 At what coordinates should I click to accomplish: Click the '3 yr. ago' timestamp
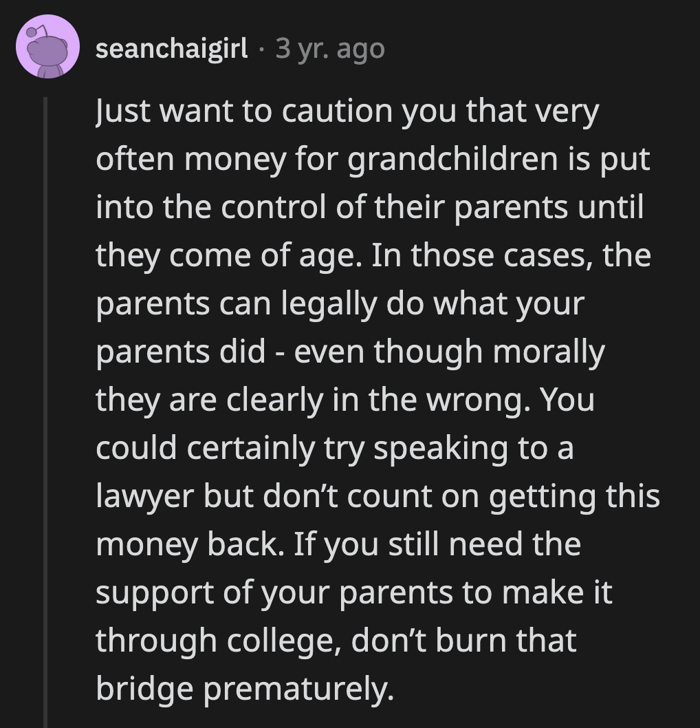(x=329, y=48)
